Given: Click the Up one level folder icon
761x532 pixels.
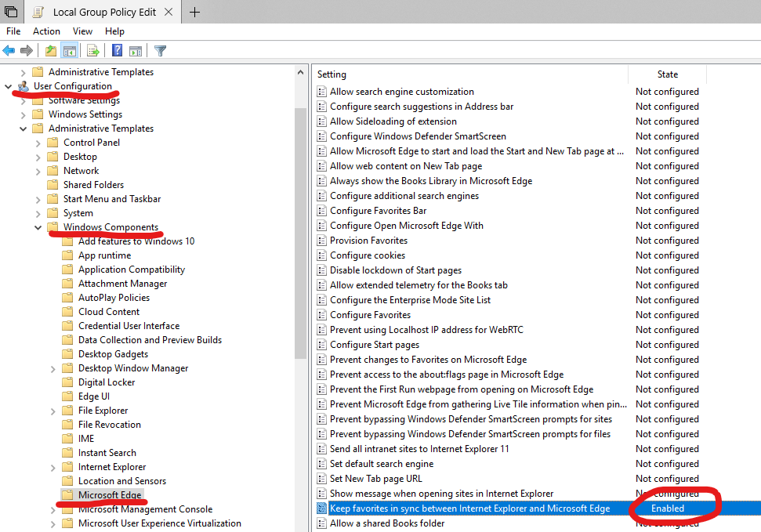Looking at the screenshot, I should [51, 50].
